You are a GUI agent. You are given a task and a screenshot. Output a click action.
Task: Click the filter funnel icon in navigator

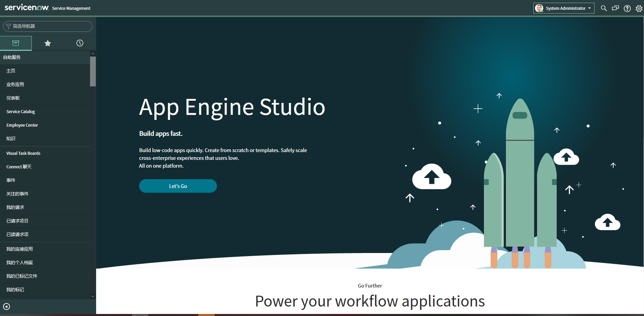(8, 26)
